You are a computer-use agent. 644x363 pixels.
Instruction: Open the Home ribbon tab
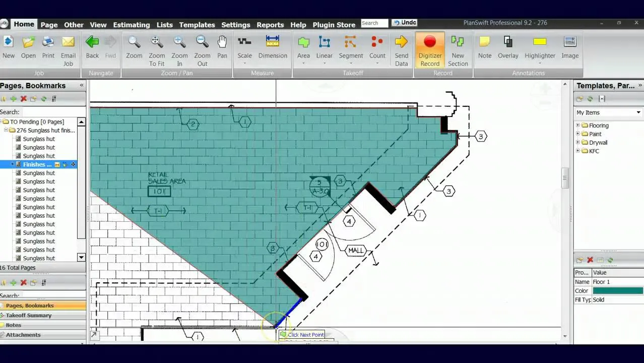tap(24, 24)
